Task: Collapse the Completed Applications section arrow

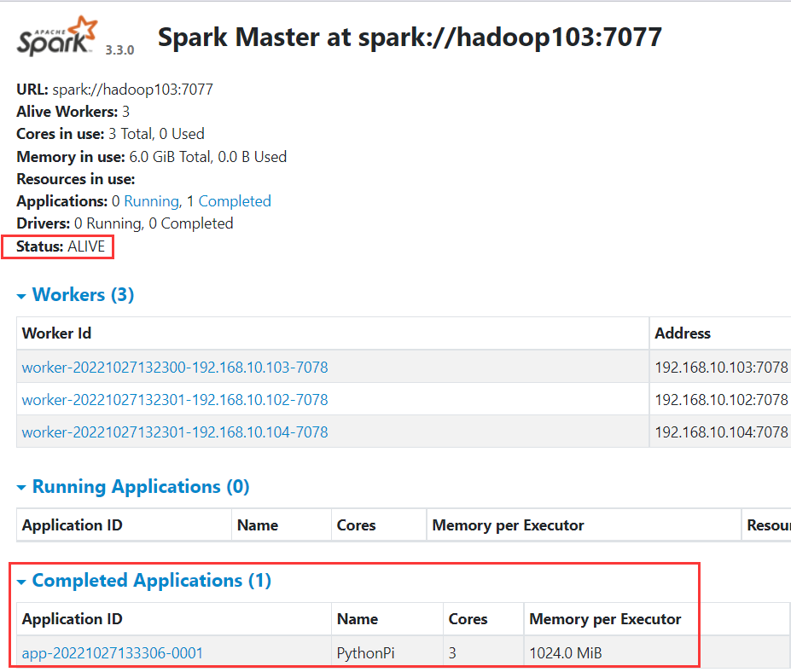Action: (x=21, y=582)
